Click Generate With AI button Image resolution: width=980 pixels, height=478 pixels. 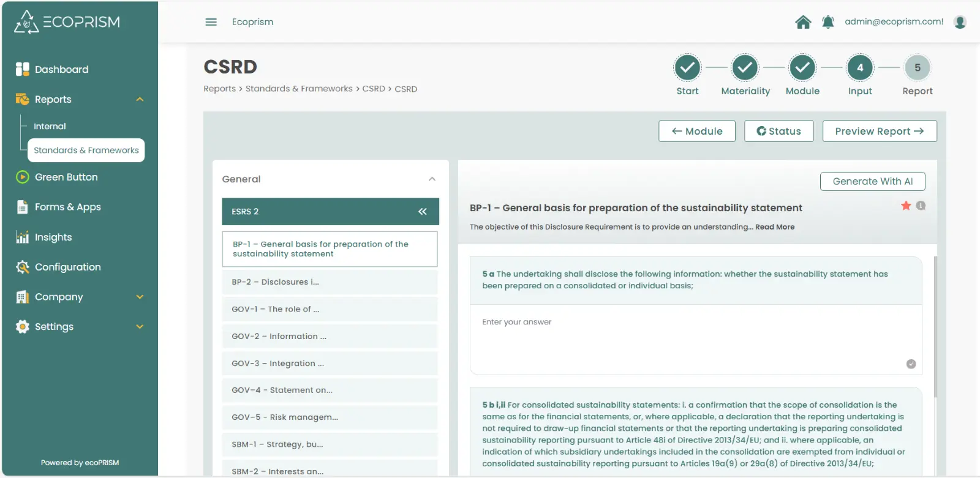[x=873, y=181]
